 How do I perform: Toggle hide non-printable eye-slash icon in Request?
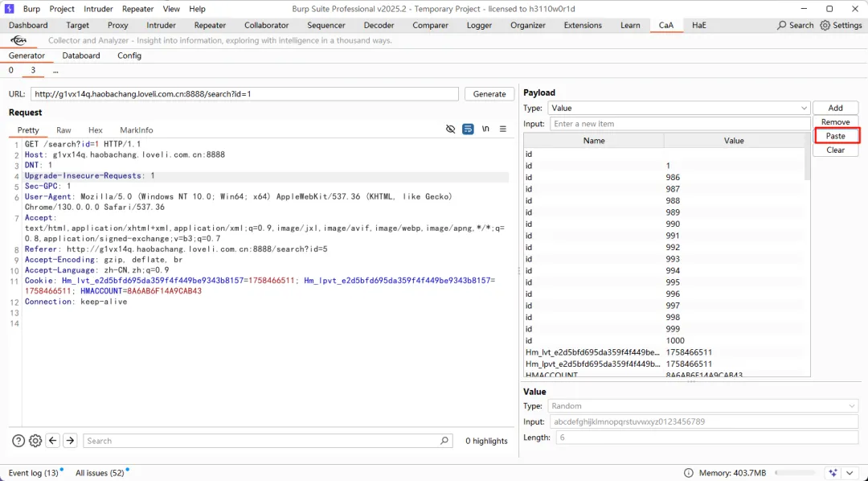pos(451,129)
